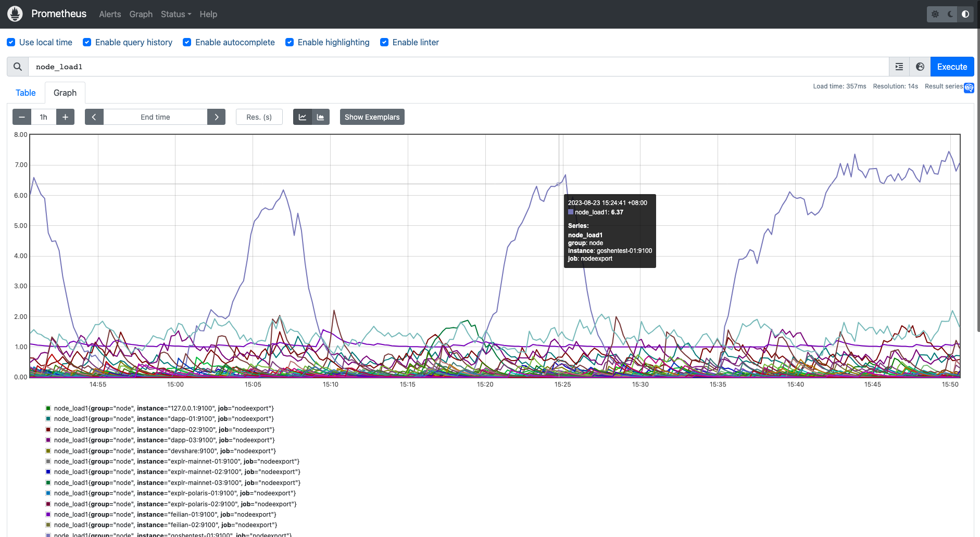Decrease the graph time range
Image resolution: width=980 pixels, height=537 pixels.
pyautogui.click(x=22, y=117)
